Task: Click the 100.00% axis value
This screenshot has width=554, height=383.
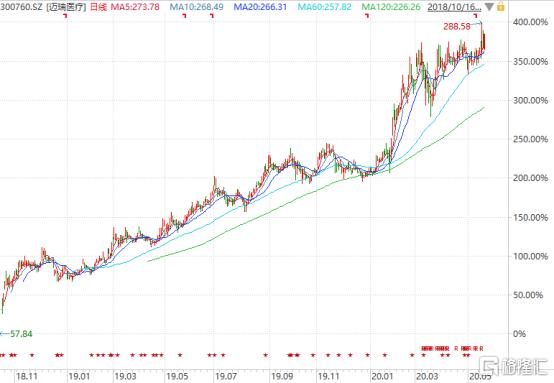Action: tap(530, 256)
